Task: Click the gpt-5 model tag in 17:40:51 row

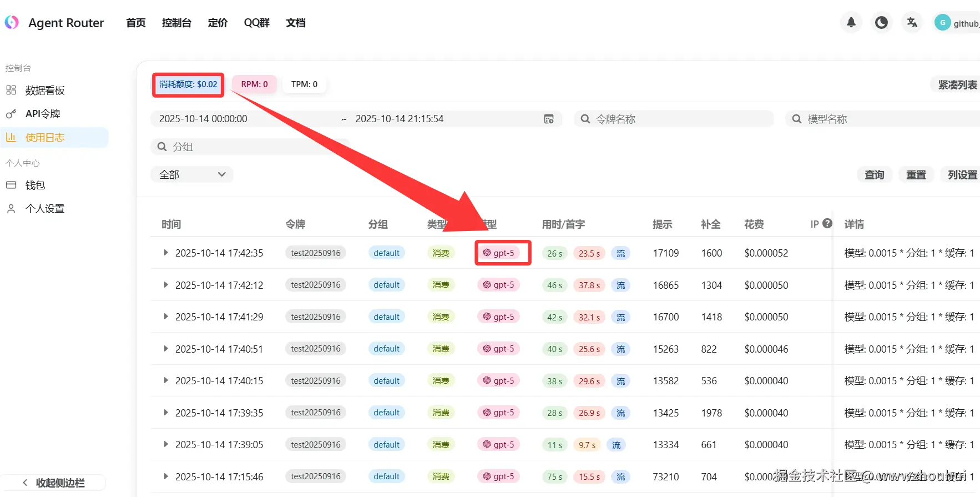Action: (498, 349)
